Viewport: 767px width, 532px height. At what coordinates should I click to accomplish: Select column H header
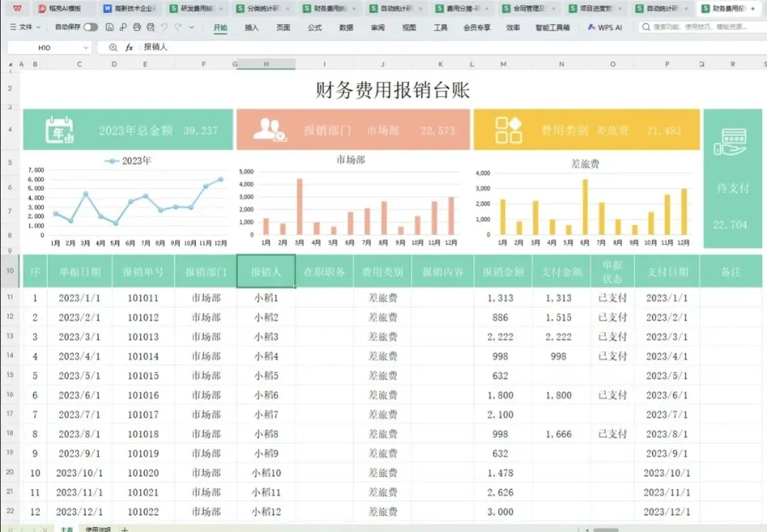(266, 64)
